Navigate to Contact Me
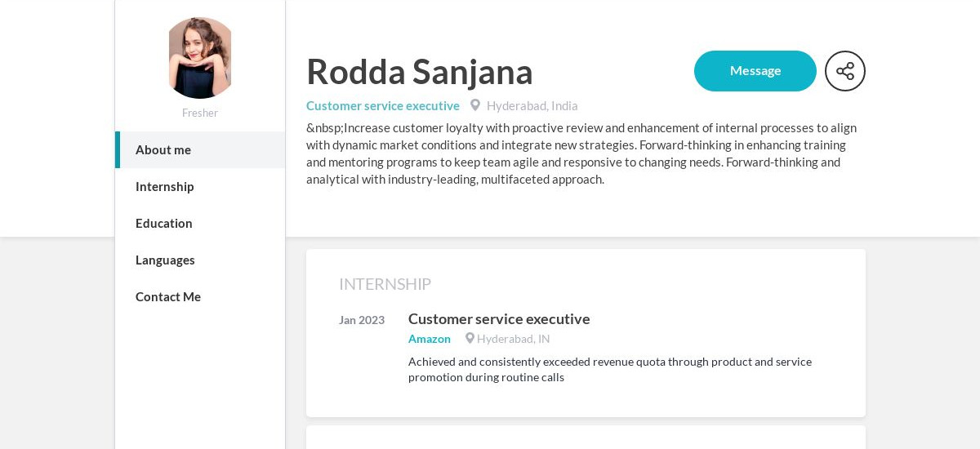This screenshot has height=449, width=980. click(x=168, y=297)
